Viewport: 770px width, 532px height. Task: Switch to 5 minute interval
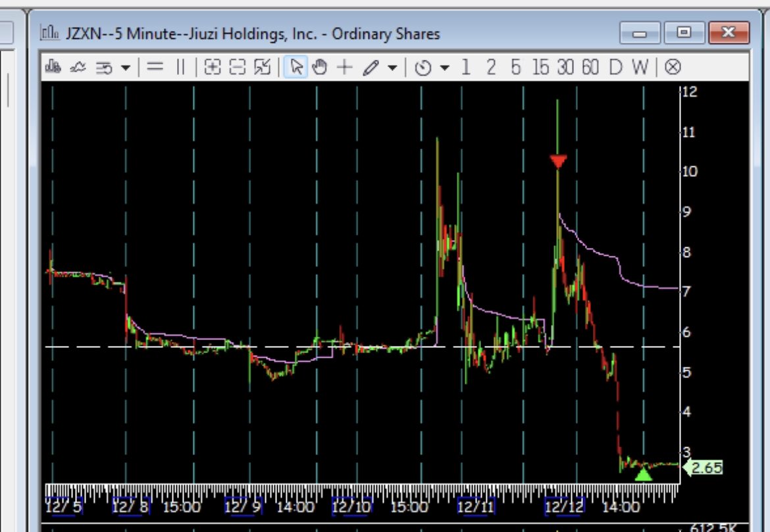click(515, 66)
